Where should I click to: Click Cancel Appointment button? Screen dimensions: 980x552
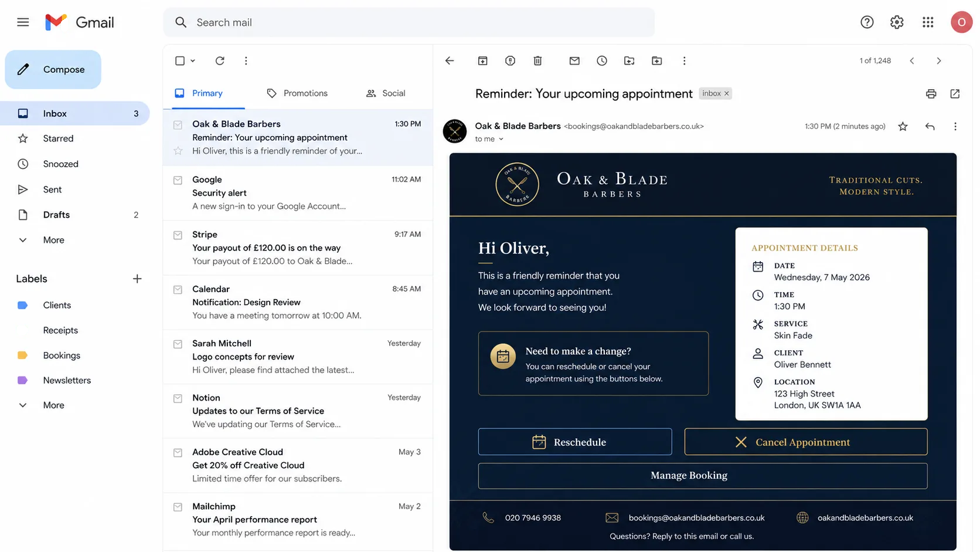point(806,442)
